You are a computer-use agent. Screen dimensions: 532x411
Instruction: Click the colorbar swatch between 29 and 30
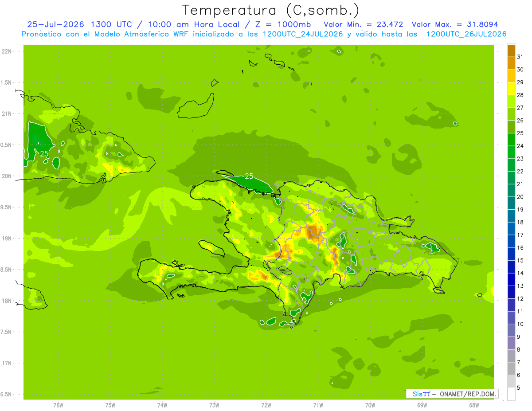511,76
